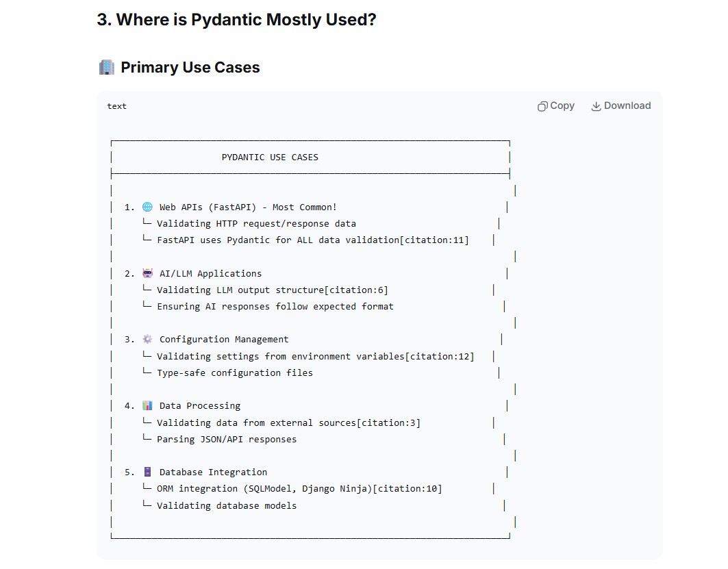Click the citation:11 reference after FastAPI validation
The image size is (728, 569).
click(x=435, y=240)
